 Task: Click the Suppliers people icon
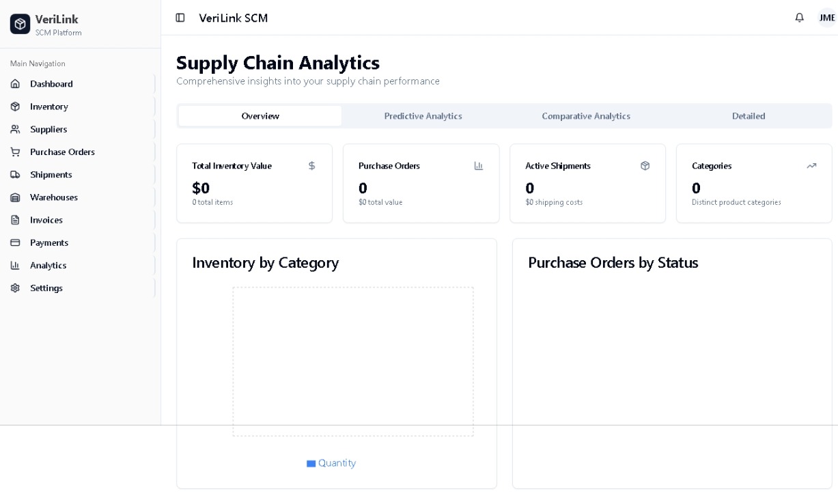(15, 129)
